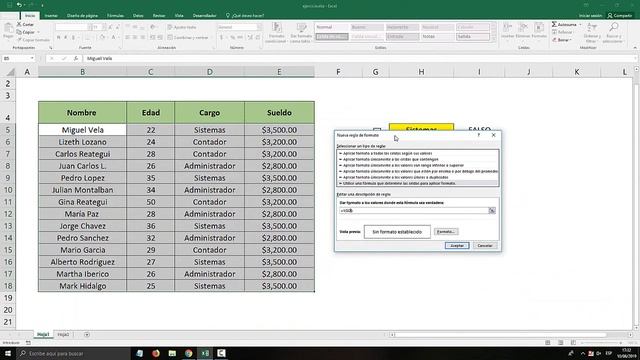Image resolution: width=640 pixels, height=360 pixels.
Task: Collapse the ribbon with the chevron
Action: [x=635, y=48]
